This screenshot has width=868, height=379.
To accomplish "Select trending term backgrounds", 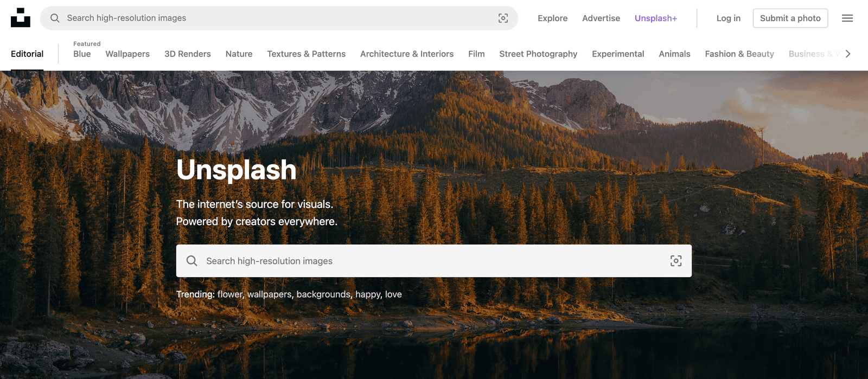I will 324,294.
